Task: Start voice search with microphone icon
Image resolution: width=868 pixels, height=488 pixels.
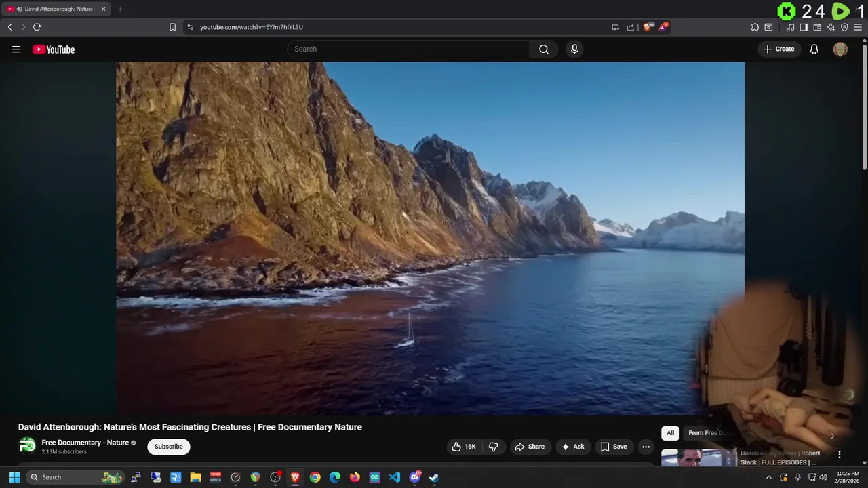Action: click(x=574, y=49)
